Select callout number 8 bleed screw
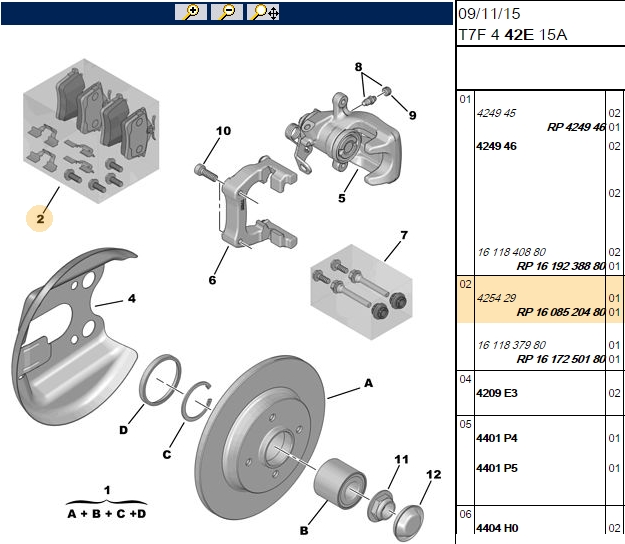This screenshot has height=544, width=625. tap(358, 67)
